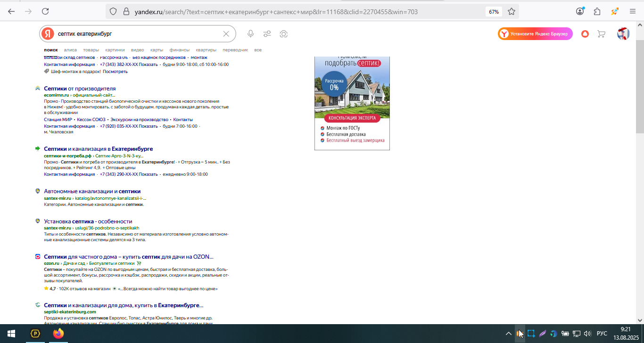Open Windows Start menu
This screenshot has height=343, width=644.
[11, 334]
